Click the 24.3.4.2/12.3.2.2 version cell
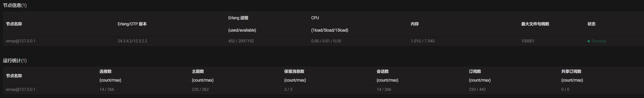 pyautogui.click(x=132, y=41)
